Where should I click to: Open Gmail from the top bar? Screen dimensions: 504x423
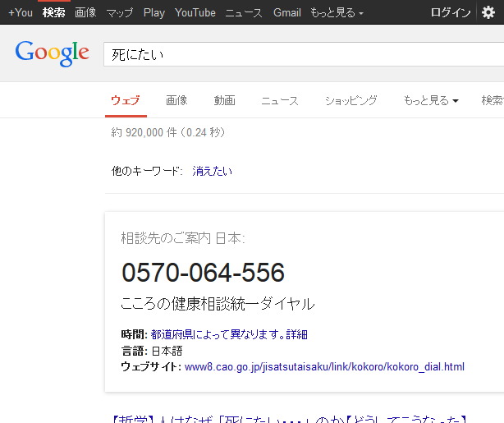pyautogui.click(x=287, y=13)
